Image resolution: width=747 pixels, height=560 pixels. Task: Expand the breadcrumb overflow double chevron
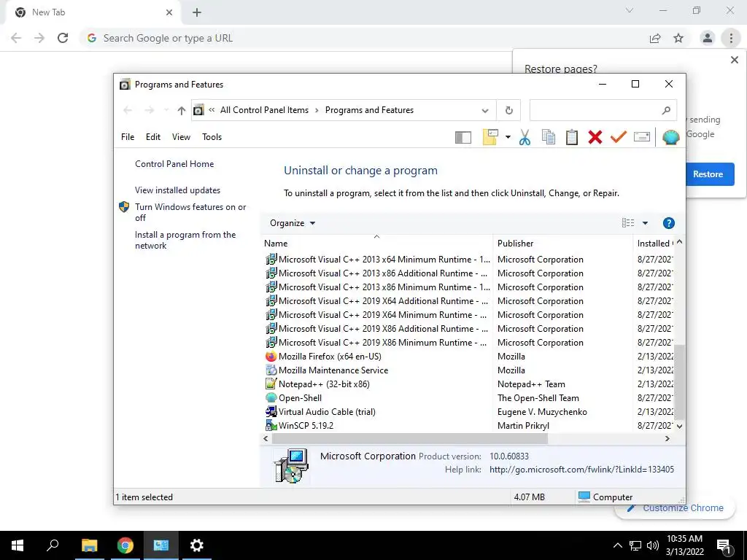(x=212, y=110)
